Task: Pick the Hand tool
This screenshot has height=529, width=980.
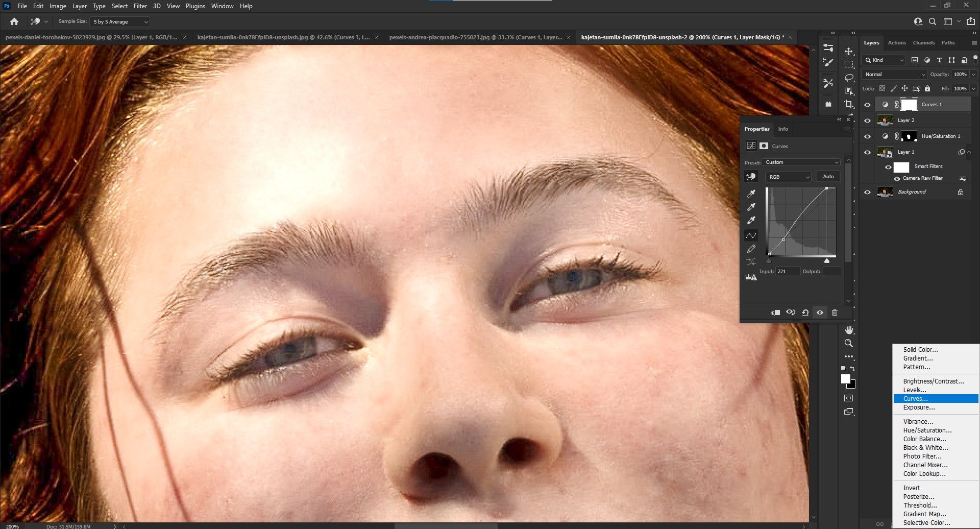Action: pos(849,330)
